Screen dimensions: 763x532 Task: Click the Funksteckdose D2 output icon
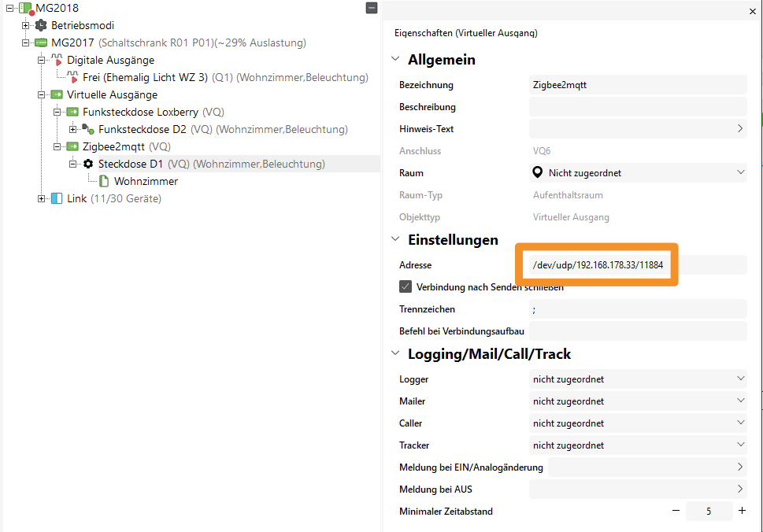coord(88,129)
